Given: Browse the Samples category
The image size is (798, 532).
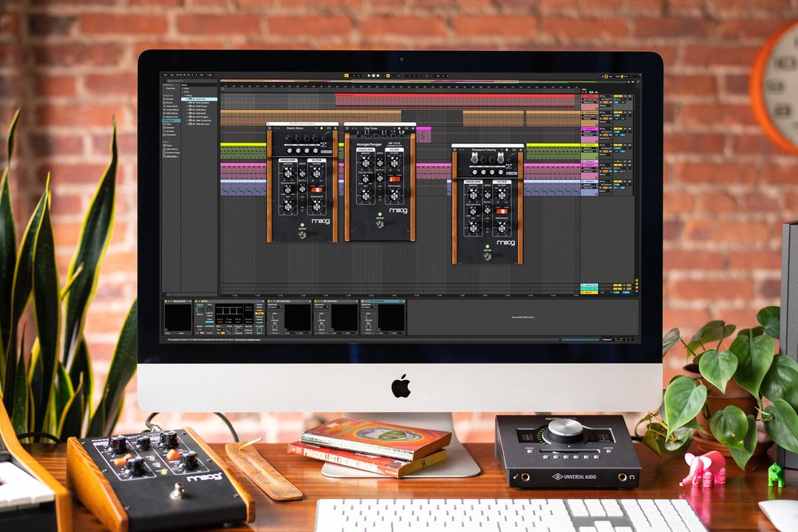Looking at the screenshot, I should click(x=170, y=127).
